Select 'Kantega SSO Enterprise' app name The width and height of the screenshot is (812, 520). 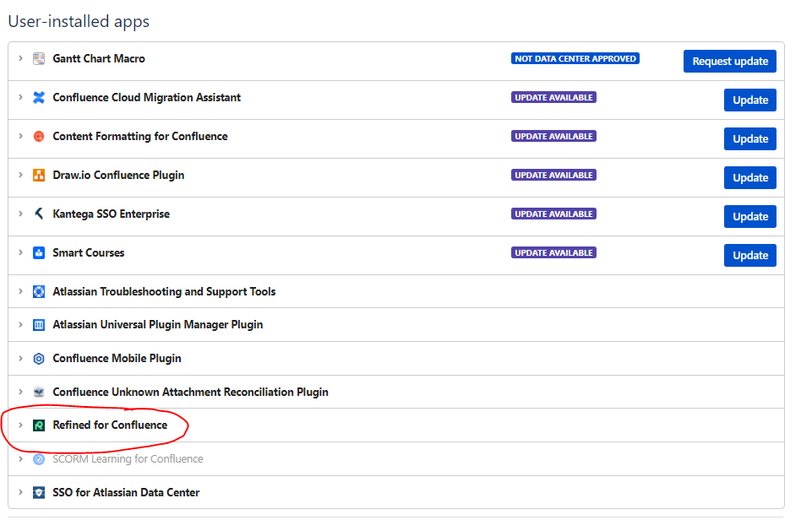112,214
